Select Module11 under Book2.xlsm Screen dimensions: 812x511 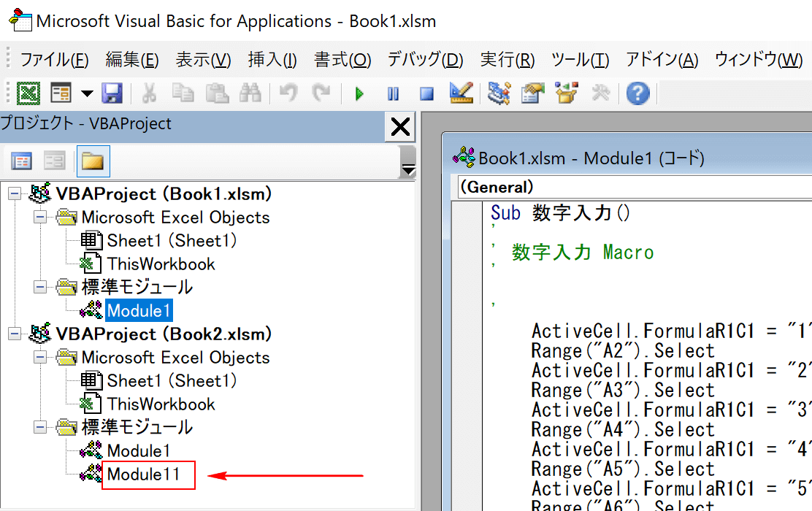143,474
